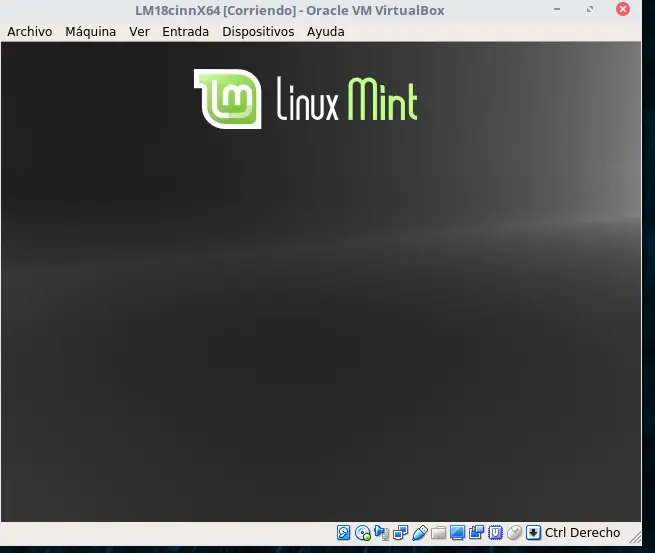Click the display monitor status icon
Image resolution: width=655 pixels, height=553 pixels.
click(457, 533)
